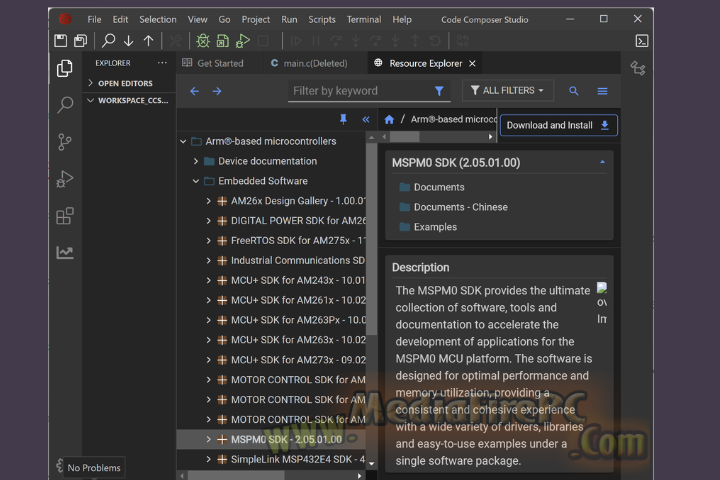This screenshot has width=720, height=480.
Task: Click the tree horizontal scrollbar
Action: 236,476
